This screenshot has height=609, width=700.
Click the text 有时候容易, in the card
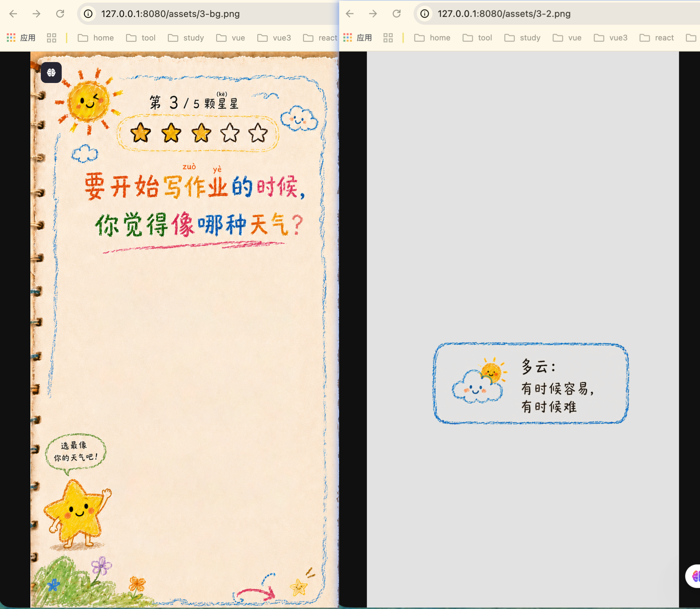tap(558, 389)
